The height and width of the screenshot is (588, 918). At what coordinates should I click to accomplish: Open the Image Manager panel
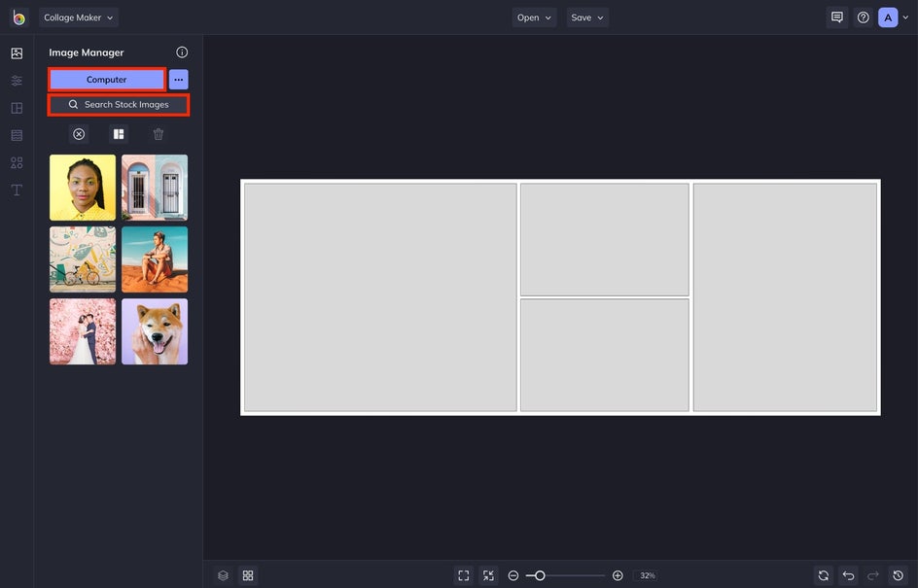16,52
